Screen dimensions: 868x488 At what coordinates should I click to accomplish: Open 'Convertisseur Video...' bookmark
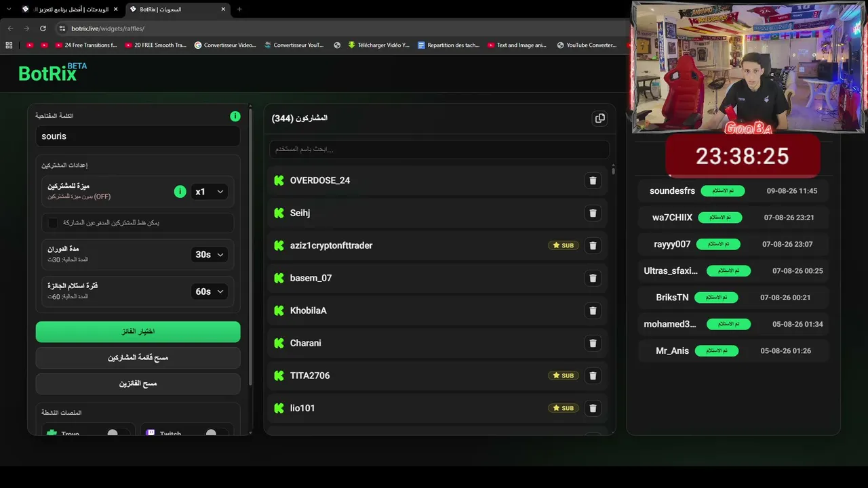(x=225, y=45)
